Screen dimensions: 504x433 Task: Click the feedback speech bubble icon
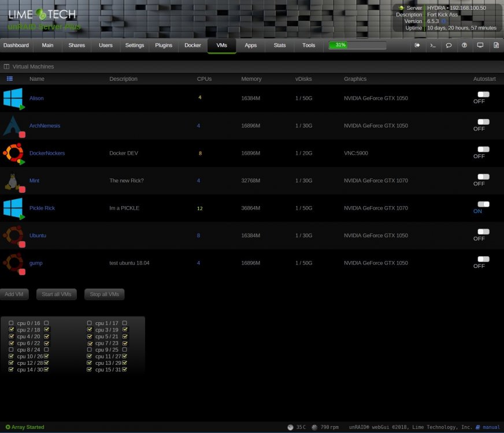pos(449,45)
